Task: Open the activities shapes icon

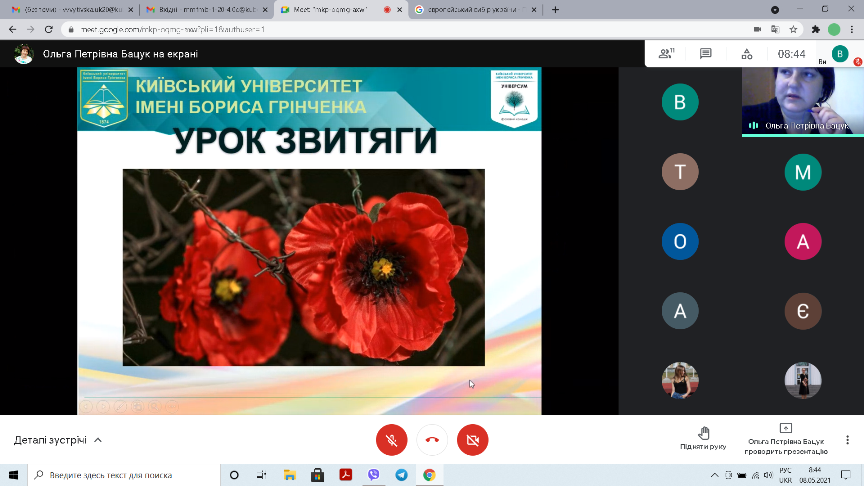Action: pos(748,53)
